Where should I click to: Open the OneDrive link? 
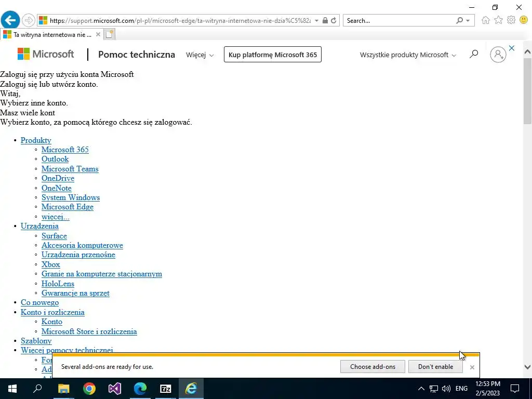tap(58, 178)
